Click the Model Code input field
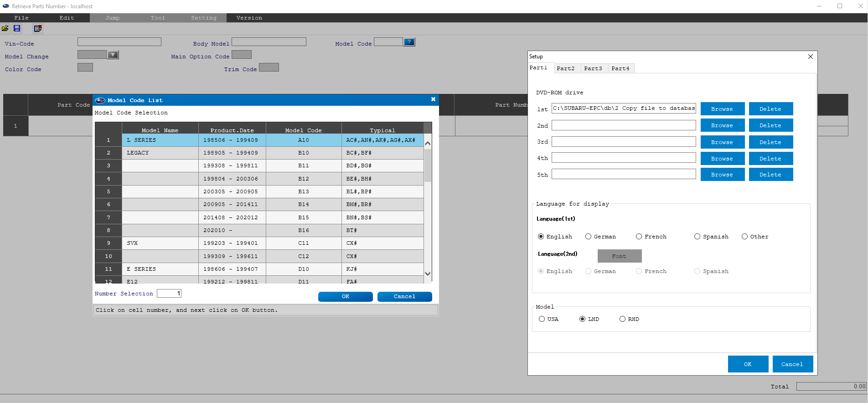Viewport: 868px width, 403px height. [388, 42]
